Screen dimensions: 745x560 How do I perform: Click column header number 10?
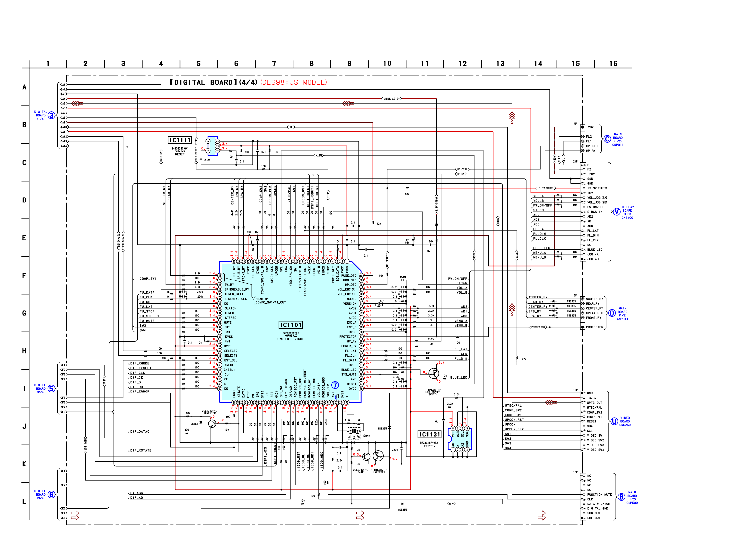pos(387,64)
